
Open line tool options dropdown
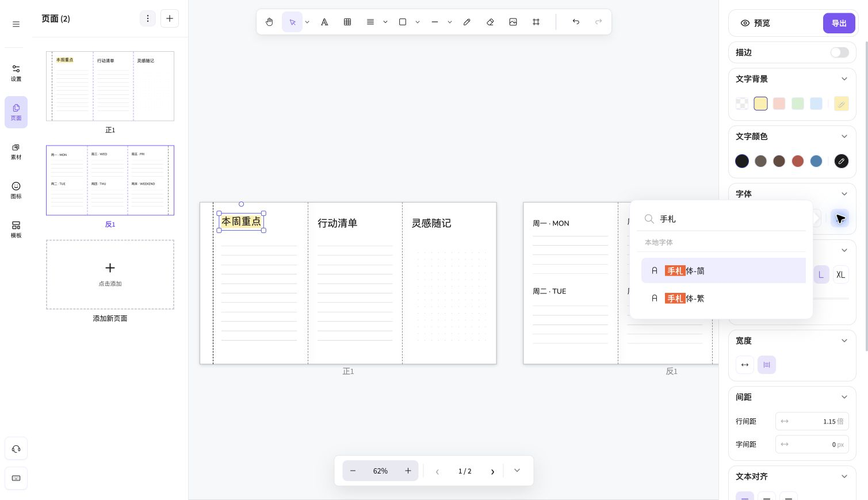(450, 22)
